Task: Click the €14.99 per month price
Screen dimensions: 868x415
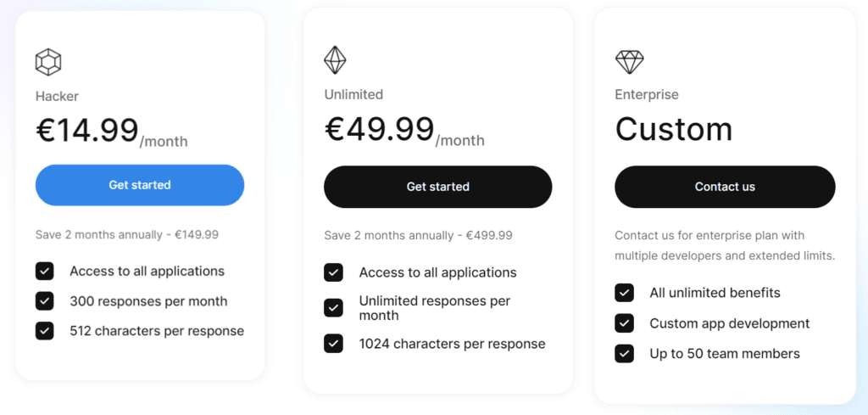Action: pyautogui.click(x=111, y=132)
